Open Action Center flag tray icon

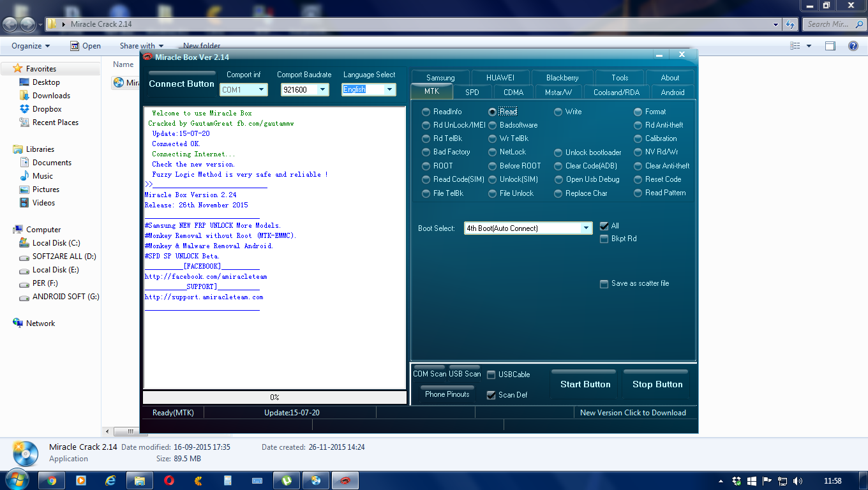(767, 481)
